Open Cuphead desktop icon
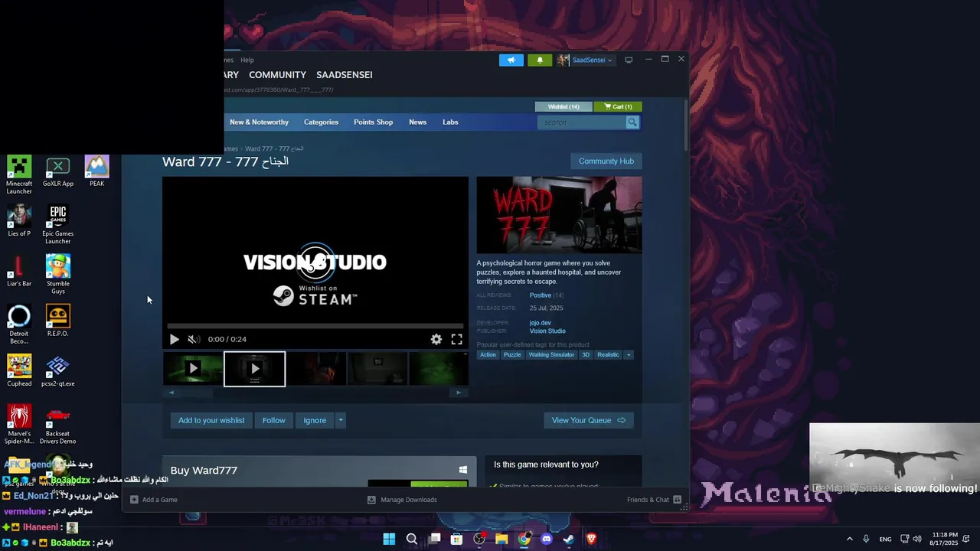980x551 pixels. pyautogui.click(x=19, y=371)
